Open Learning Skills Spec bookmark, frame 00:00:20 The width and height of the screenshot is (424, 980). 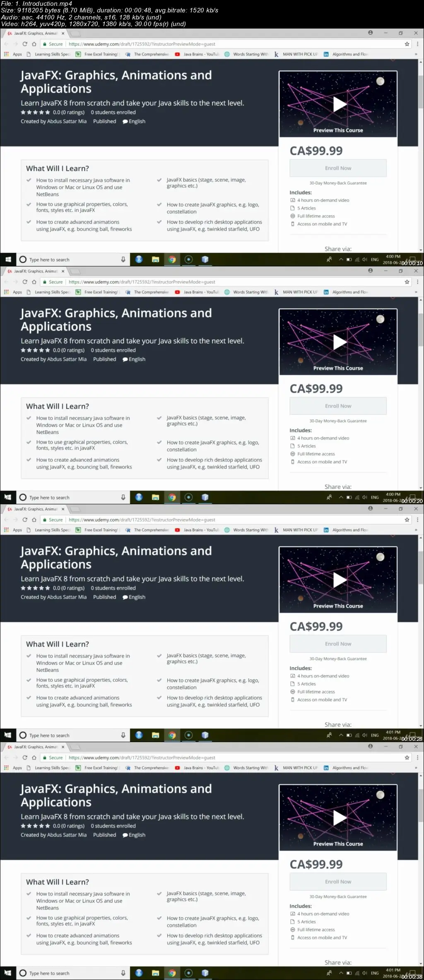48,292
